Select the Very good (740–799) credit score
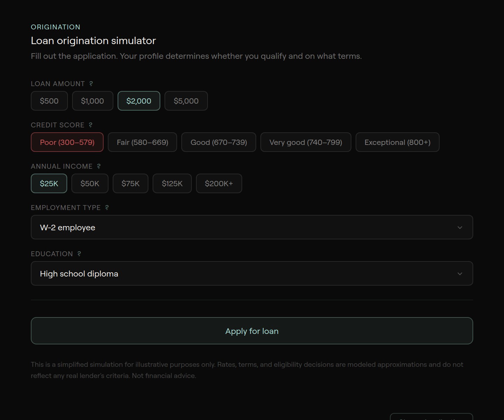This screenshot has height=420, width=504. (x=306, y=142)
